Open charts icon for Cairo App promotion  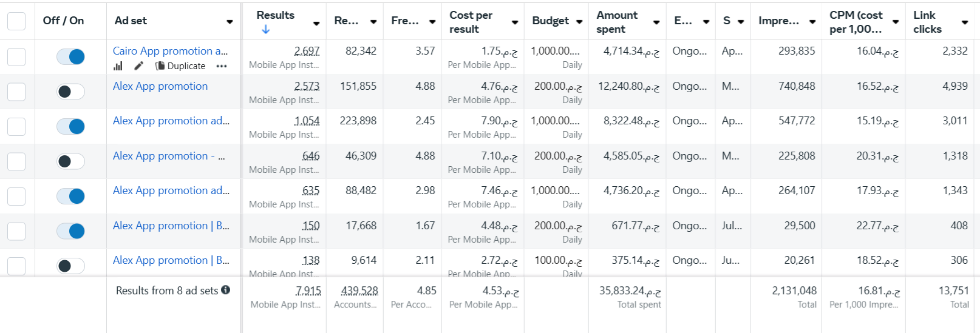point(118,66)
